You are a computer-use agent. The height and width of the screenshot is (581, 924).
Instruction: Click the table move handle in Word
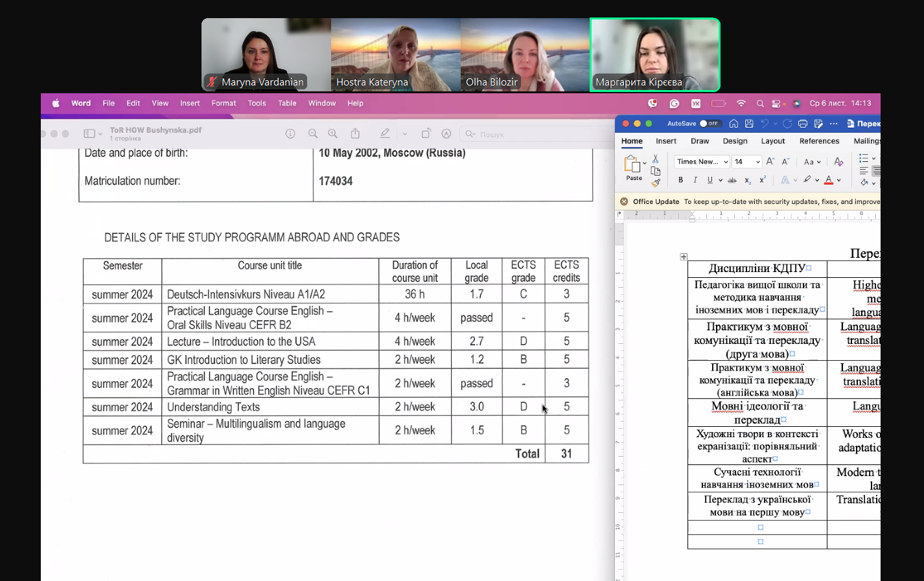(684, 257)
